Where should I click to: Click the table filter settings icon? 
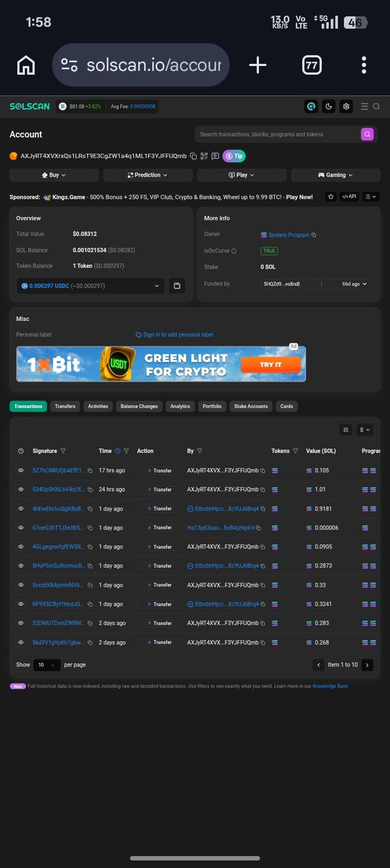pyautogui.click(x=346, y=430)
